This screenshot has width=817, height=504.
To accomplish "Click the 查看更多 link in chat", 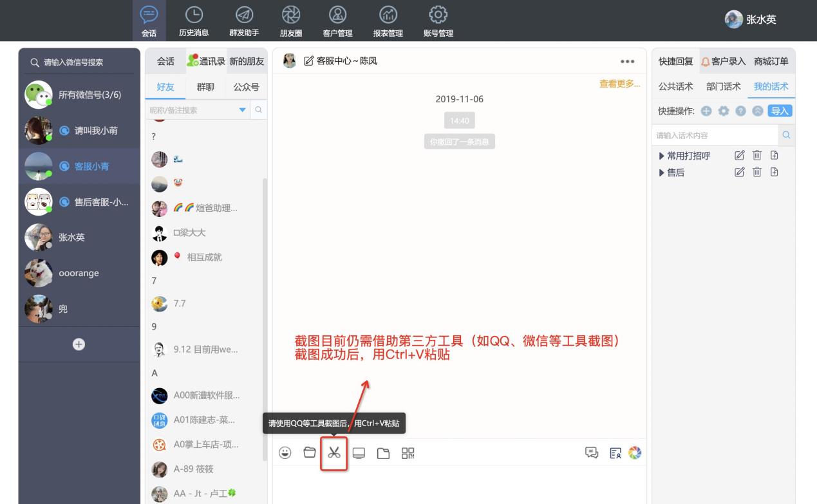I will [x=620, y=84].
